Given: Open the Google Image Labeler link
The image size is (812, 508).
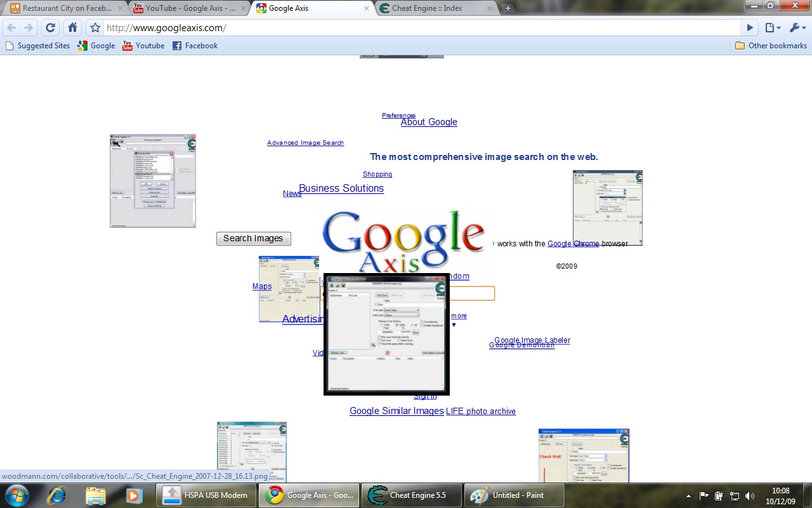Looking at the screenshot, I should pyautogui.click(x=532, y=340).
